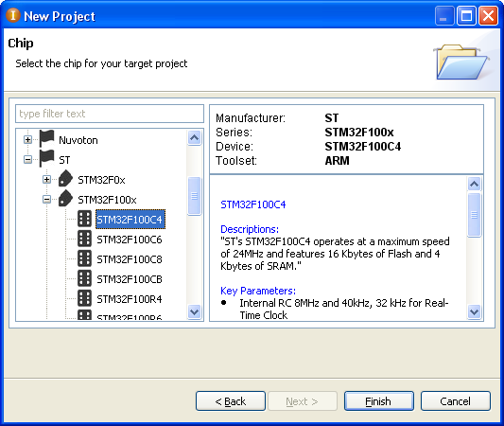Expand the STM32F0x series node

point(47,180)
